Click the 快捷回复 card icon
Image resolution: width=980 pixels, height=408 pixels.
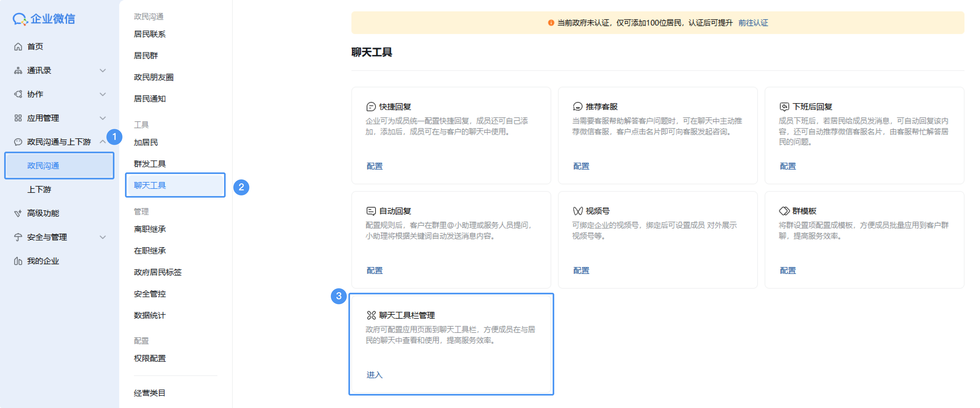point(371,107)
